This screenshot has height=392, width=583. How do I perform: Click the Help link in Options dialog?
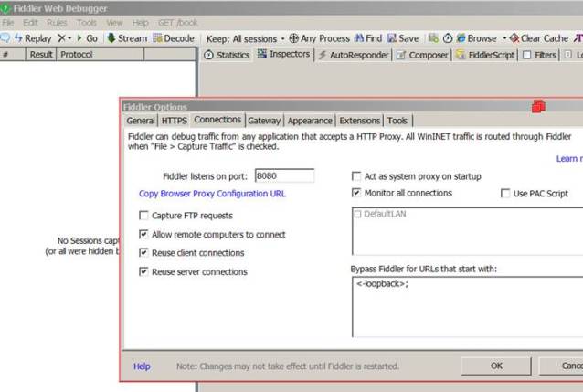coord(142,366)
